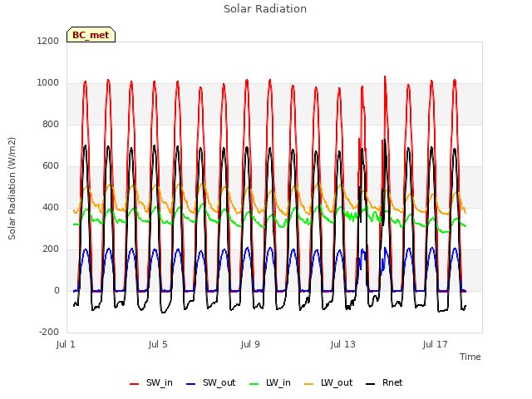
Task: Click the orange LW_out legend swatch
Action: 309,384
